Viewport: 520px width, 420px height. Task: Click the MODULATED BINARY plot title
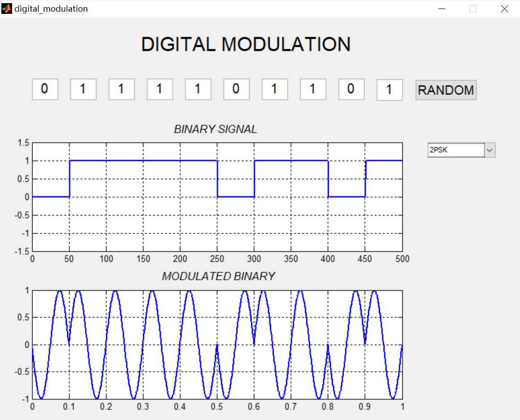tap(219, 276)
